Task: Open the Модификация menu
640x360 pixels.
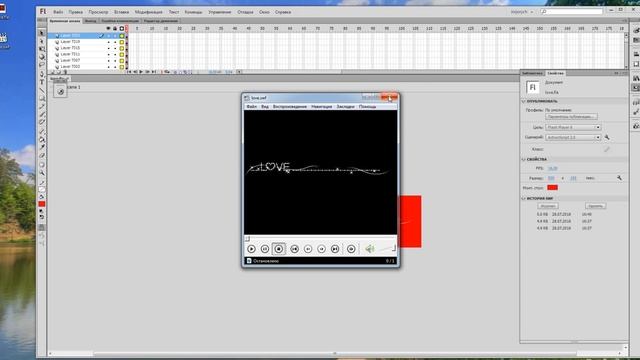Action: click(149, 12)
